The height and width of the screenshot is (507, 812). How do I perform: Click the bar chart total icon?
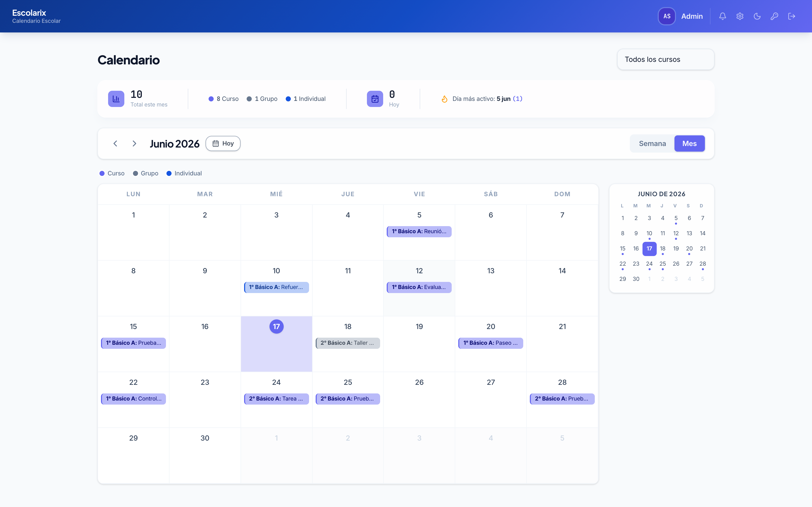click(116, 99)
